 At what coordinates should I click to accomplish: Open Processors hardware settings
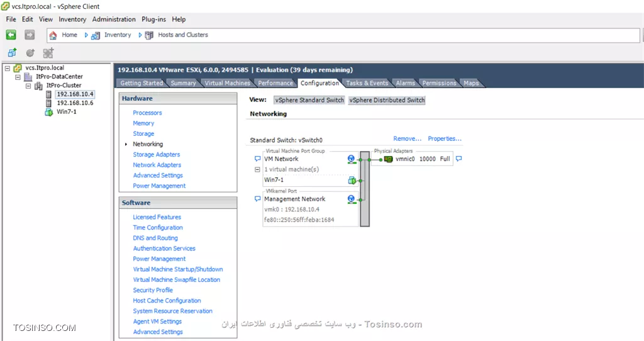pos(147,113)
